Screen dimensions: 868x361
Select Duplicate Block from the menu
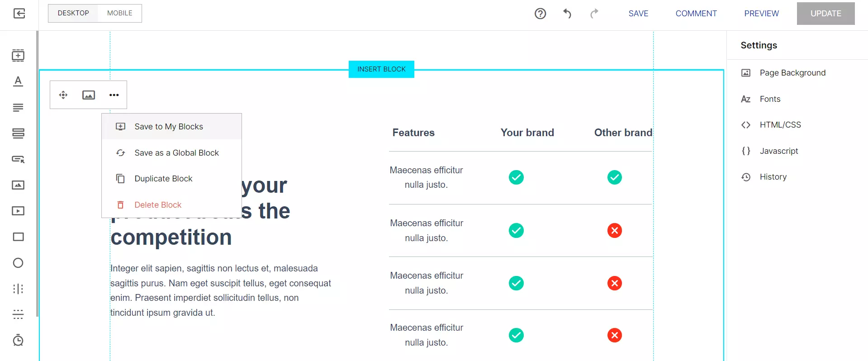pyautogui.click(x=163, y=179)
